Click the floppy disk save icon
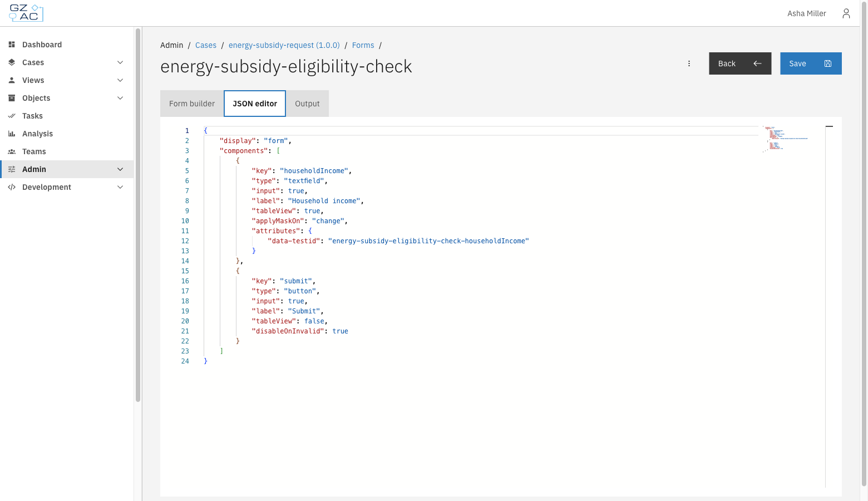Viewport: 868px width, 501px height. point(828,63)
